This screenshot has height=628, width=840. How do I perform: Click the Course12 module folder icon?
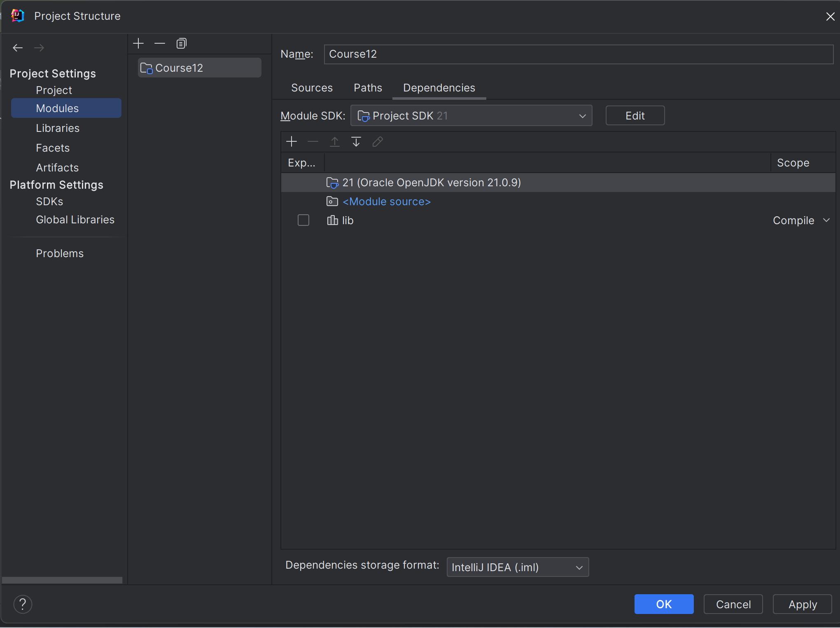(146, 68)
